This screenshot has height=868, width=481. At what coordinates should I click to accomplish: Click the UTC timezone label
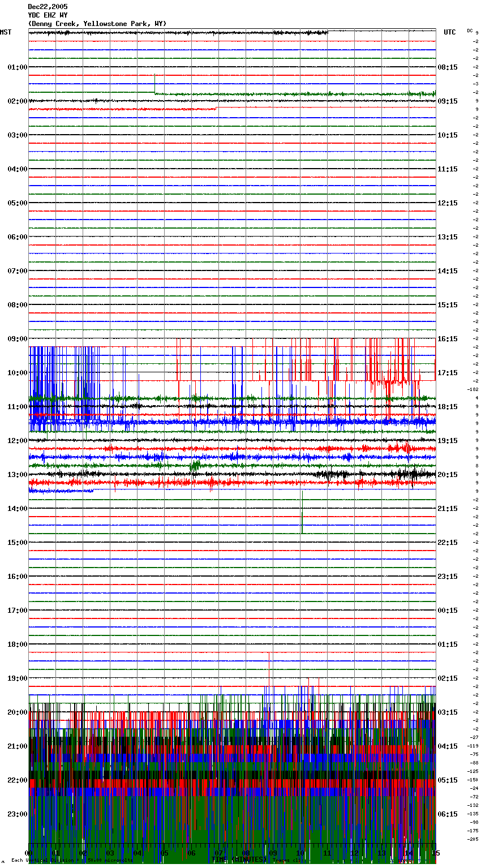(x=450, y=32)
